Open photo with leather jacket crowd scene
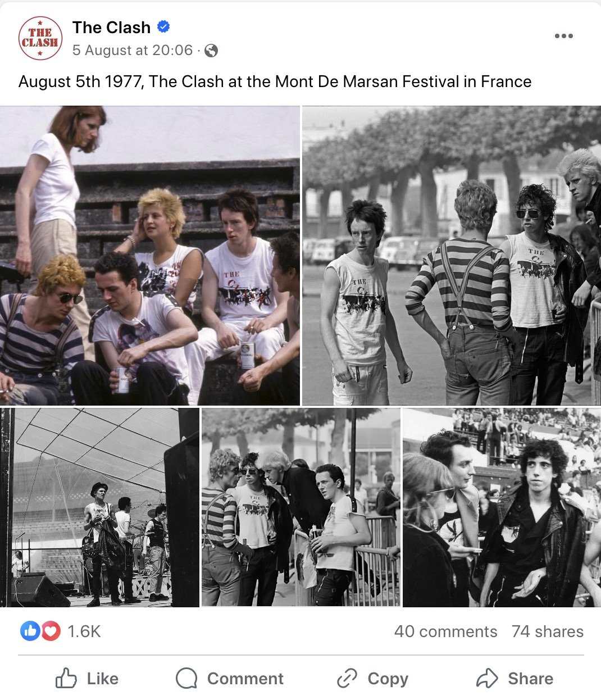Viewport: 601px width, 700px height. (x=502, y=507)
